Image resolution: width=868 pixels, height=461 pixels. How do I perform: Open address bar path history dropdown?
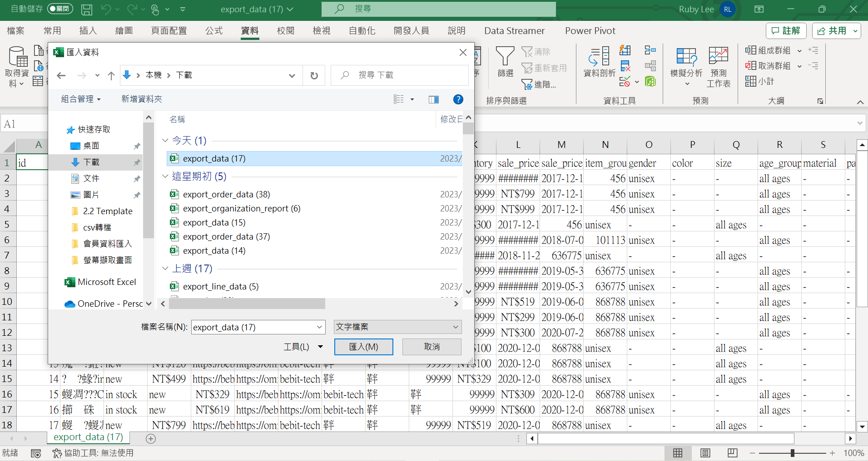click(x=292, y=75)
